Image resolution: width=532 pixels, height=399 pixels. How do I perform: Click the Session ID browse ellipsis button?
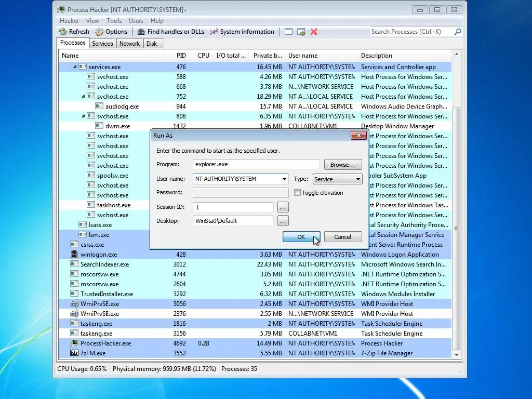(x=283, y=207)
